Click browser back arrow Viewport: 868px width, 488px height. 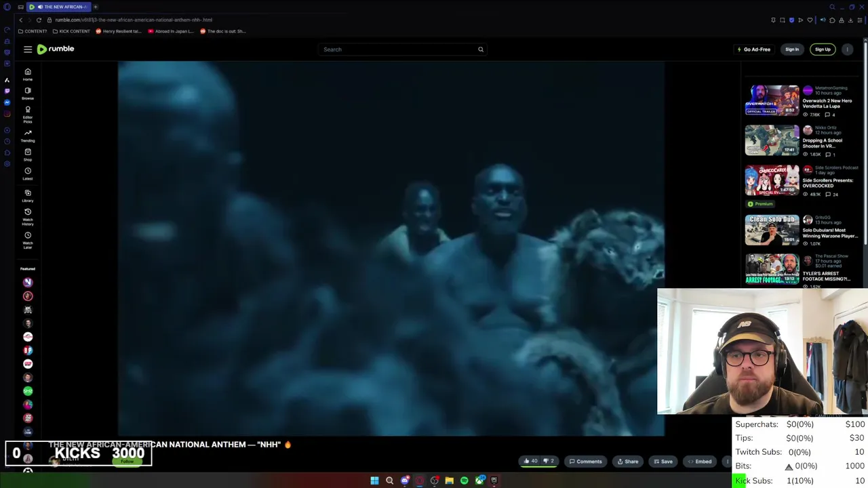tap(20, 20)
